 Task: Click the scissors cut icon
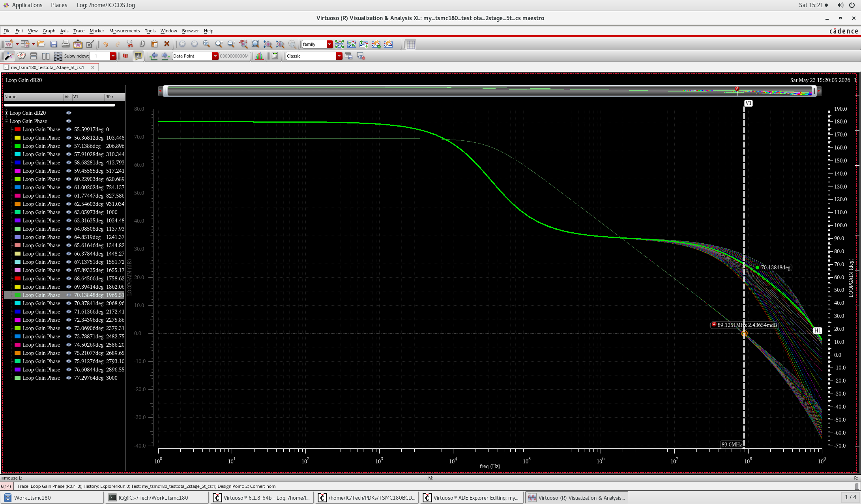click(130, 44)
